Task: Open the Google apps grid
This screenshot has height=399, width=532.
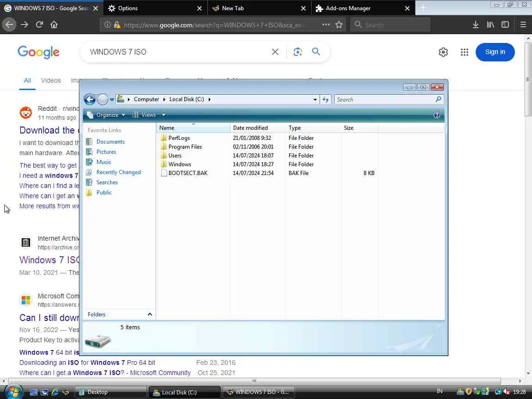Action: pyautogui.click(x=465, y=52)
